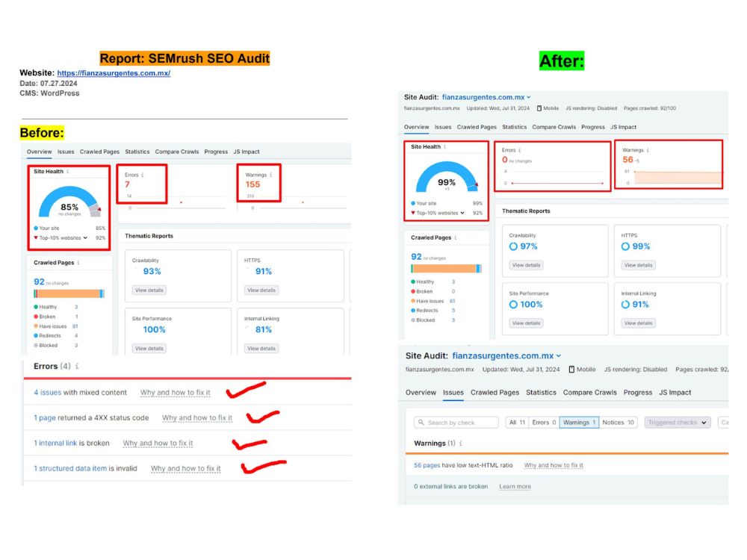Click the HTTPS 99% donut icon

625,246
